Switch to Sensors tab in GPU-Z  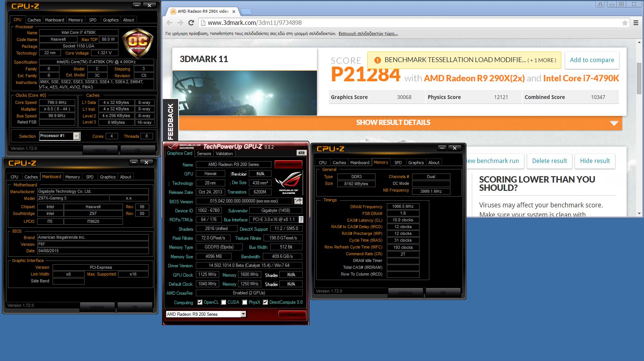pyautogui.click(x=204, y=154)
